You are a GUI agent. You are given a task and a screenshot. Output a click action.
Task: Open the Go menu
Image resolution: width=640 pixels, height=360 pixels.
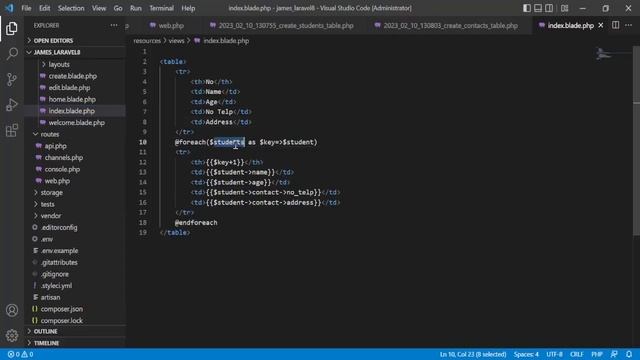point(118,8)
